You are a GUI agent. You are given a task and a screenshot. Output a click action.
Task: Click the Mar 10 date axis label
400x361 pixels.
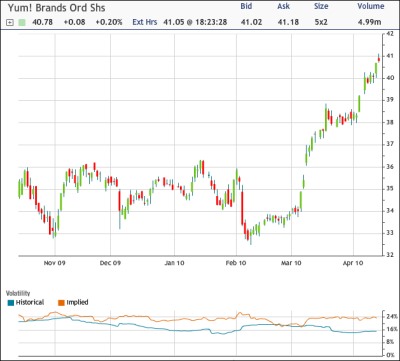tap(291, 263)
